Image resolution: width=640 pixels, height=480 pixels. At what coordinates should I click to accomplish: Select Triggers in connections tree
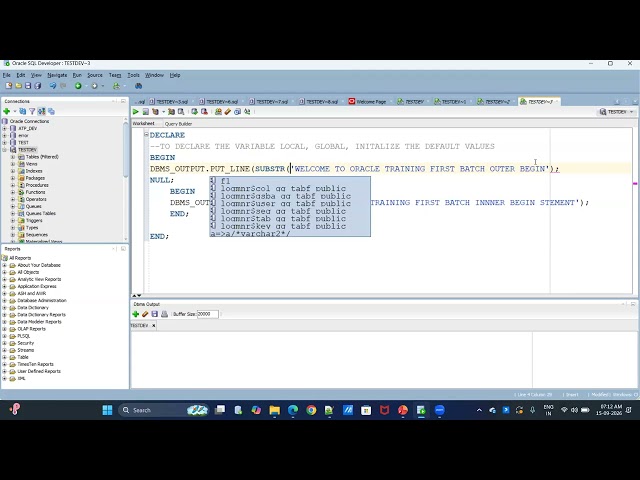point(33,220)
